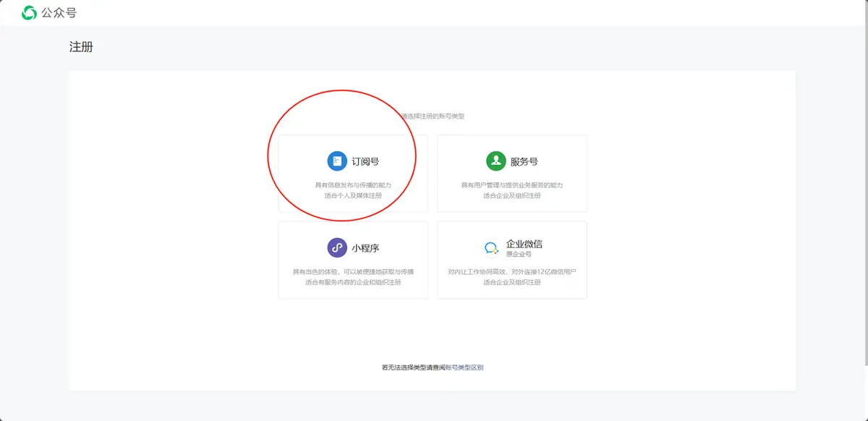Click the blue 订阅号 document icon
The image size is (868, 421).
[336, 161]
